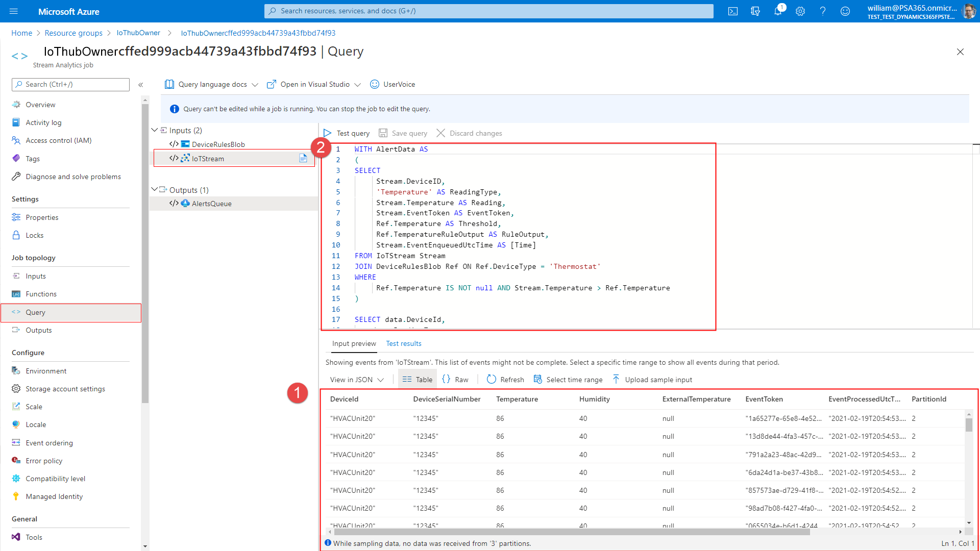Click the Save query disk icon
The image size is (980, 551).
tap(384, 133)
